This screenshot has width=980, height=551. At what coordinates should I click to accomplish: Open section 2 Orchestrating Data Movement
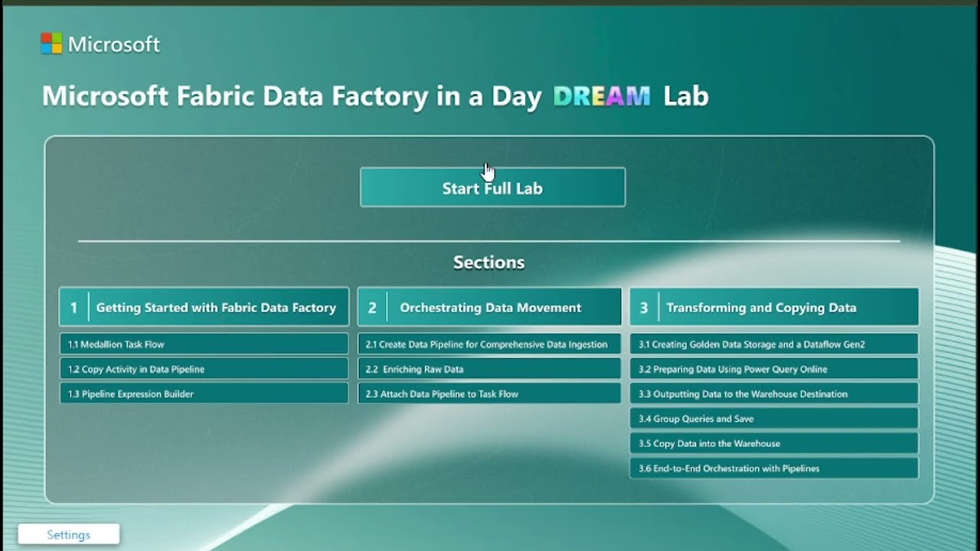(x=489, y=308)
